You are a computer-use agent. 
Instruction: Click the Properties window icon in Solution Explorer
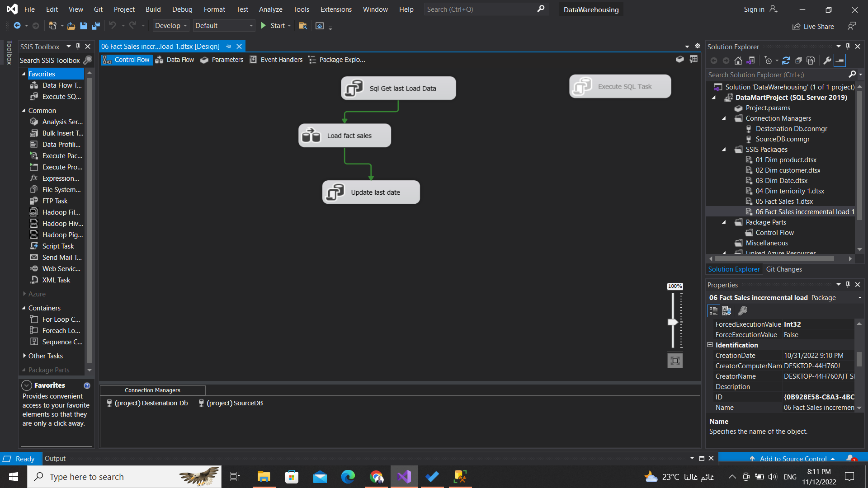point(826,60)
